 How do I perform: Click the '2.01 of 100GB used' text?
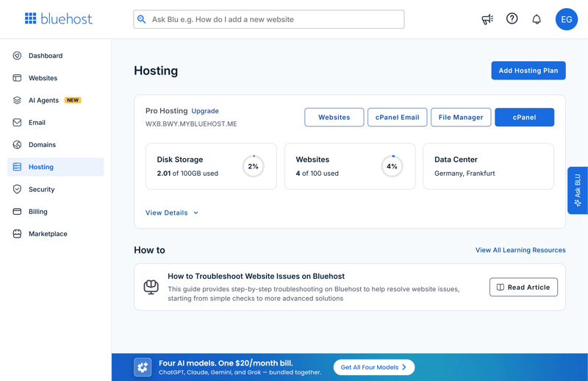coord(187,174)
